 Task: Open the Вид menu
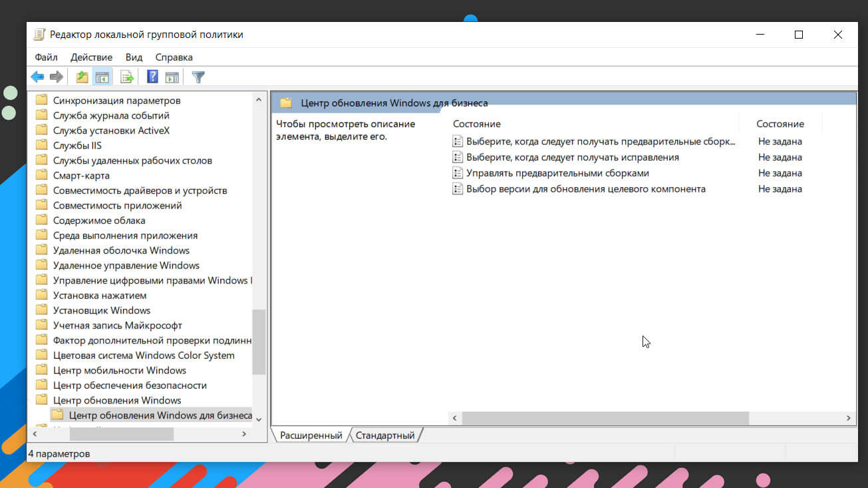tap(134, 57)
